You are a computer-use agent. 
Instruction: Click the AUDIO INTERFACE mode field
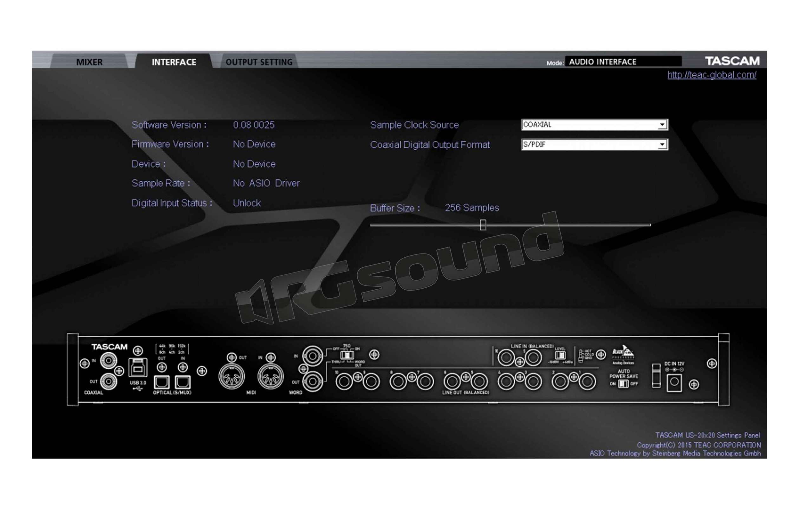(x=623, y=61)
